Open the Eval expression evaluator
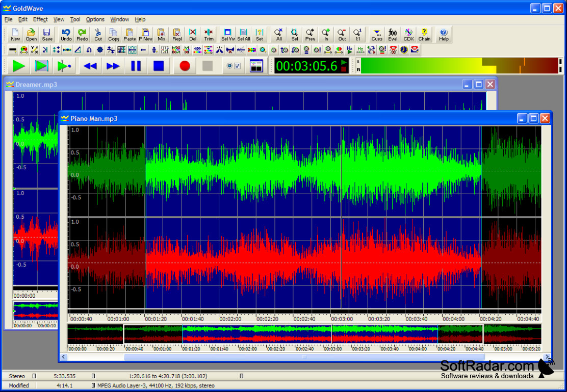The width and height of the screenshot is (567, 392). (x=393, y=34)
